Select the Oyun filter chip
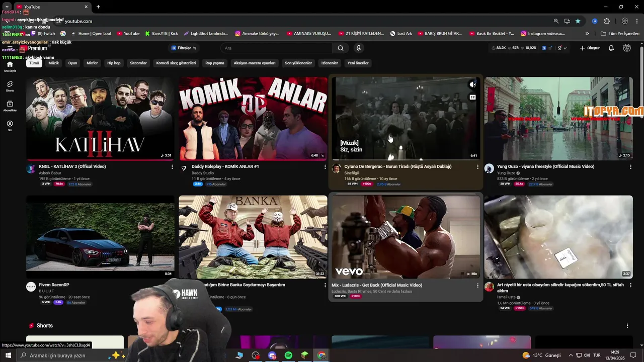This screenshot has height=362, width=644. tap(73, 63)
